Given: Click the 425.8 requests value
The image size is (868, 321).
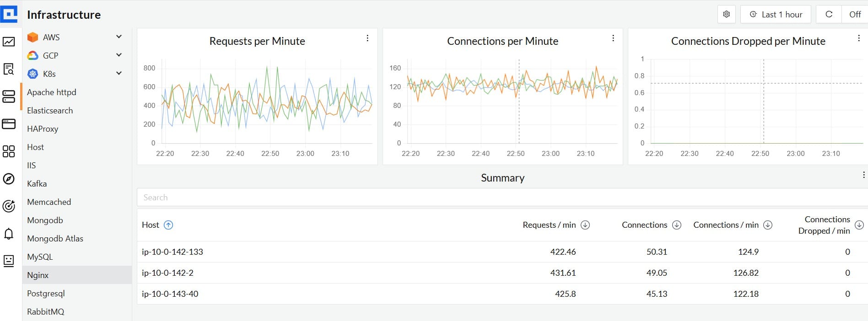Looking at the screenshot, I should coord(566,294).
